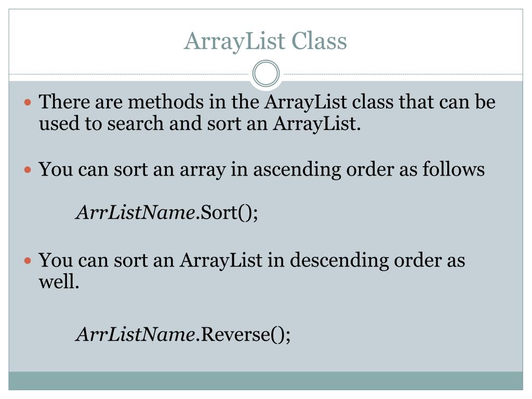Click the dashed divider left of the circle
This screenshot has width=532, height=399.
coord(130,74)
